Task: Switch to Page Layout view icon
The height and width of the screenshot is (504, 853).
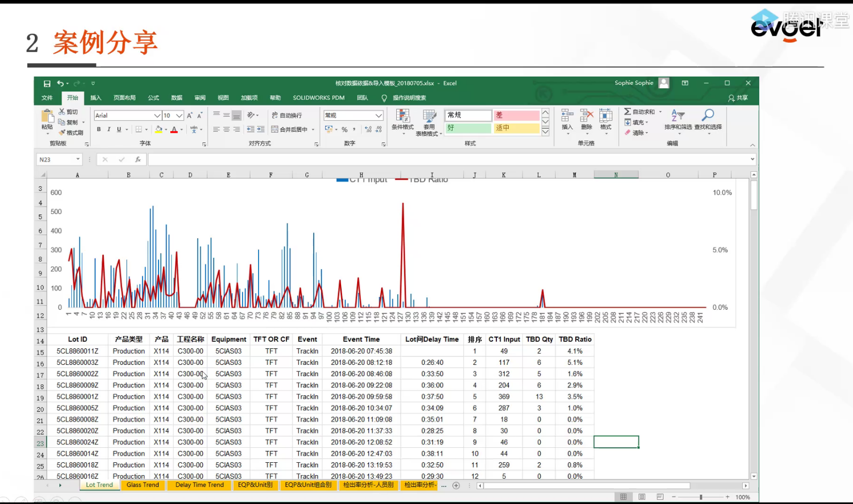Action: tap(641, 497)
